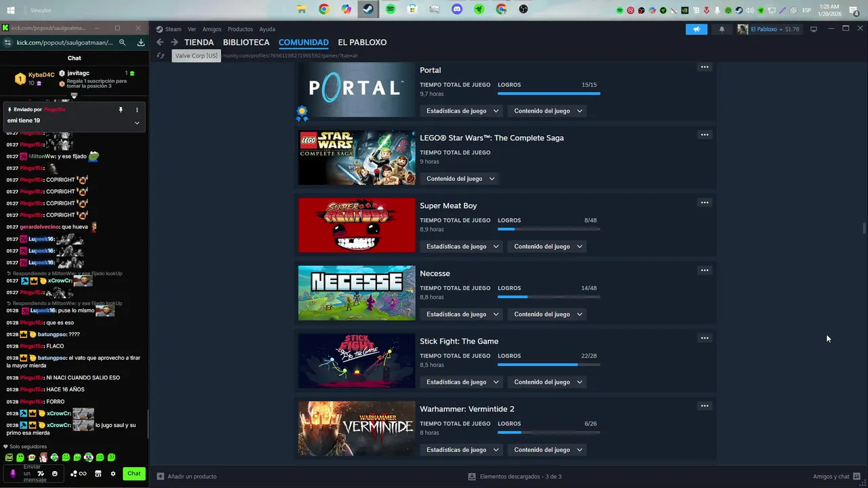
Task: Click the Steam page vertical scrollbar
Action: [x=864, y=228]
